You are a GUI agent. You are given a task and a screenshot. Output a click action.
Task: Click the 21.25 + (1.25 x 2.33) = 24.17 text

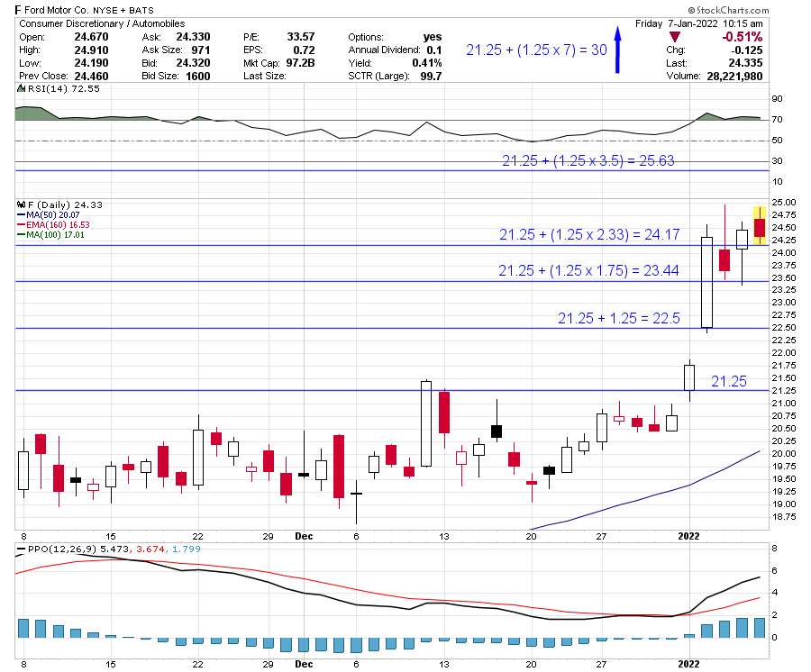click(x=589, y=235)
